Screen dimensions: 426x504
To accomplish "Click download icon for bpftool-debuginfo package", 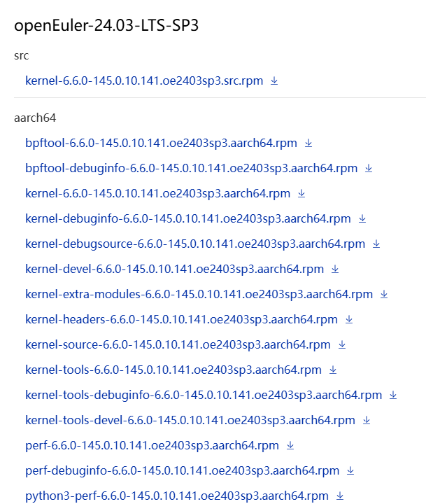I will tap(369, 168).
